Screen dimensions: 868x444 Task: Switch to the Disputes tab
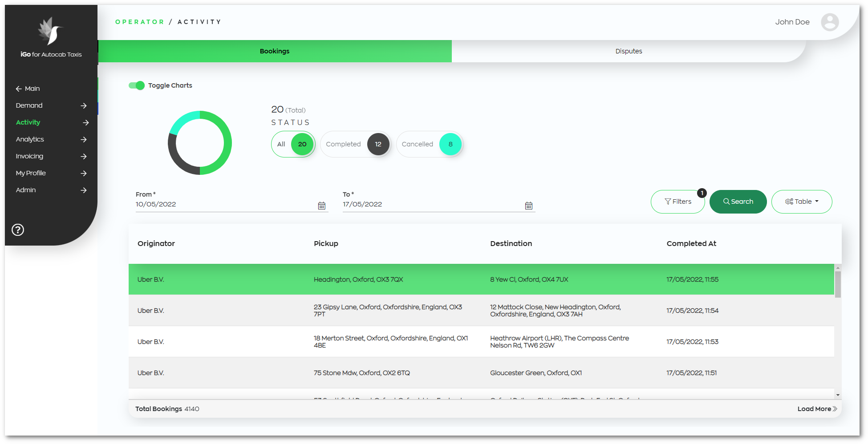(x=629, y=51)
